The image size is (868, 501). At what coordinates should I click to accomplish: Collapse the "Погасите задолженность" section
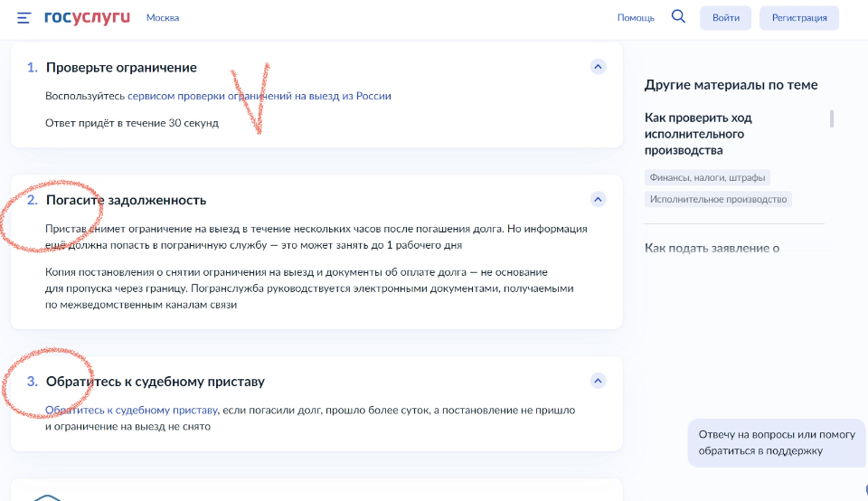(598, 199)
